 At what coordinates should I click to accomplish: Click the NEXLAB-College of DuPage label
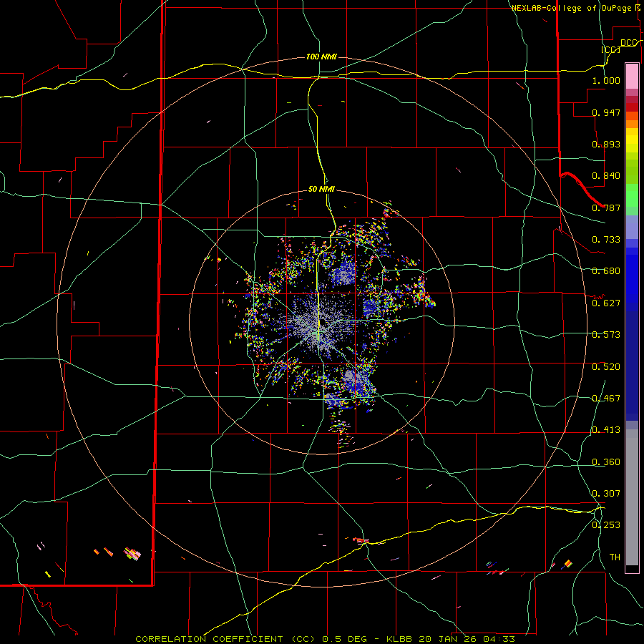pos(571,8)
